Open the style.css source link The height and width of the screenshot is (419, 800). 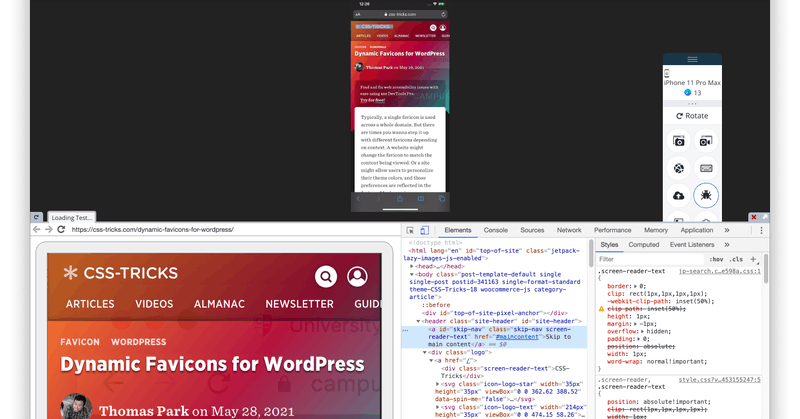719,380
